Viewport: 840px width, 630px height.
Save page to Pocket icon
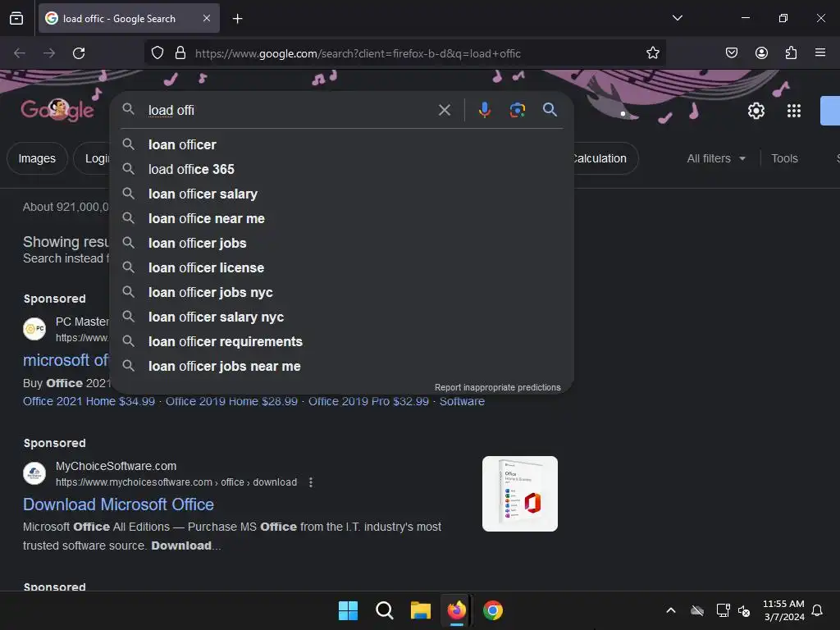[731, 53]
